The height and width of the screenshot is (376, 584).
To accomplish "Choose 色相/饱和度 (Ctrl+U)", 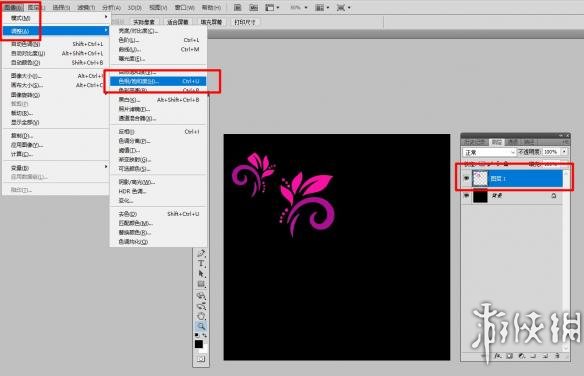I will pyautogui.click(x=158, y=81).
